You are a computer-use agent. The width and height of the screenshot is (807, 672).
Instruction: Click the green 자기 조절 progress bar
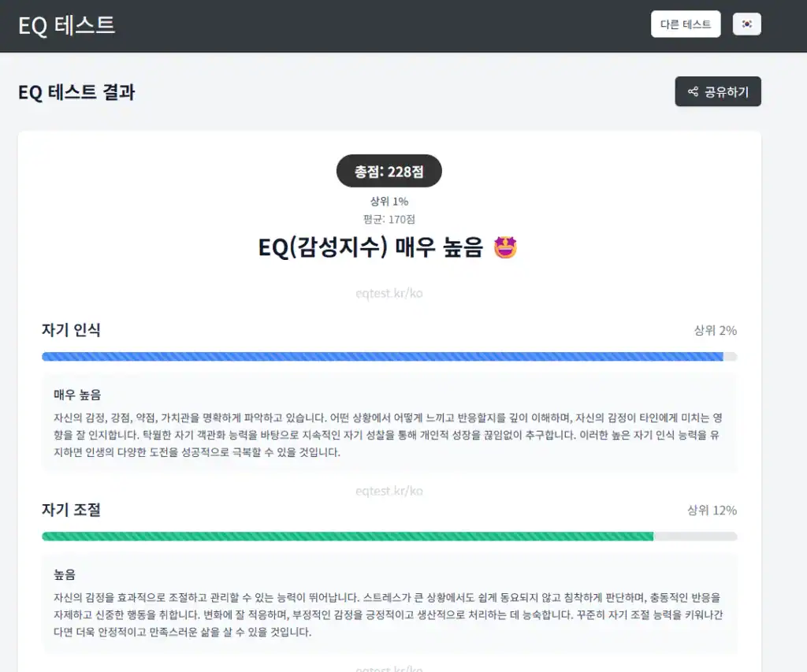[x=348, y=536]
